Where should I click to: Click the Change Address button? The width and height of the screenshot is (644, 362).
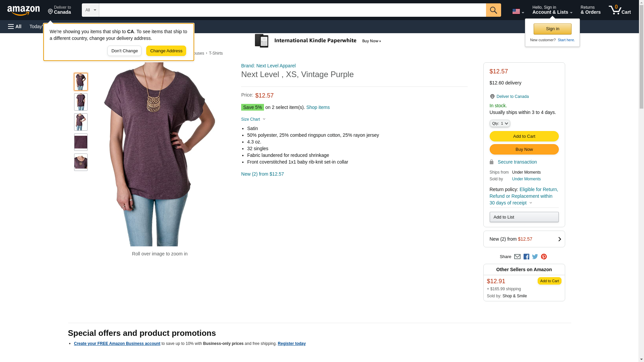click(x=166, y=51)
